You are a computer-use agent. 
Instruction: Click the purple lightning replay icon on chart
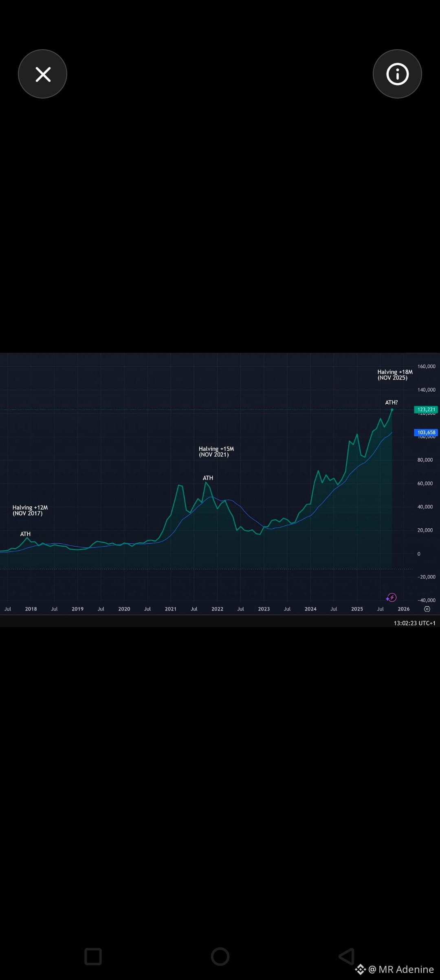[x=391, y=597]
